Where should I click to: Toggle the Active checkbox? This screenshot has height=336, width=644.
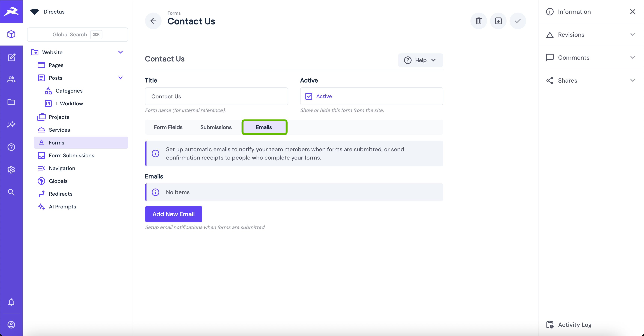pyautogui.click(x=309, y=96)
